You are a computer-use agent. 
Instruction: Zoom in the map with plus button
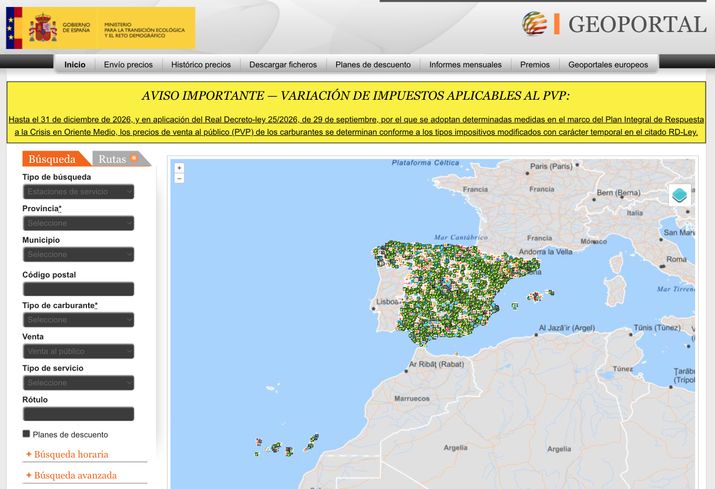click(x=179, y=168)
